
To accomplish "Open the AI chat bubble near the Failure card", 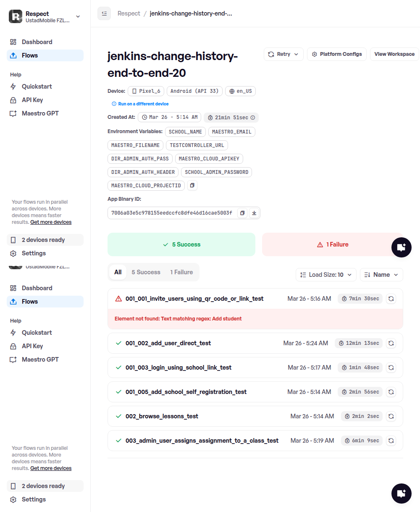I will click(x=401, y=247).
